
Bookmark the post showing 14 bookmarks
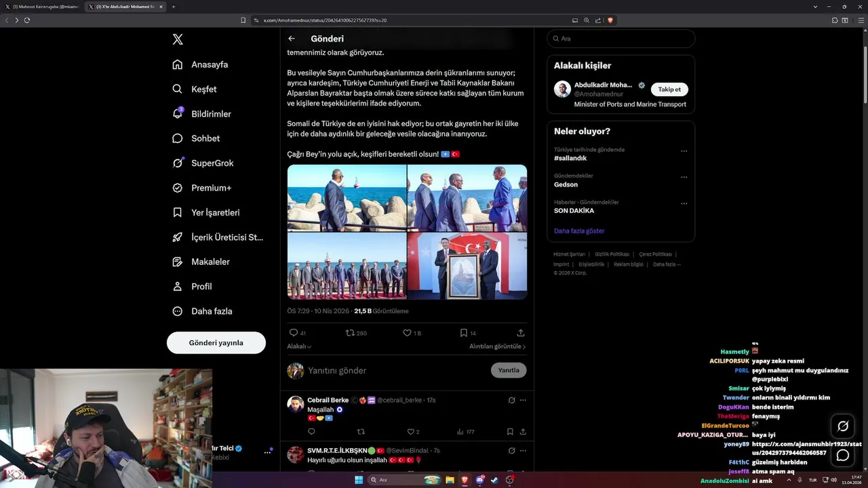coord(464,333)
